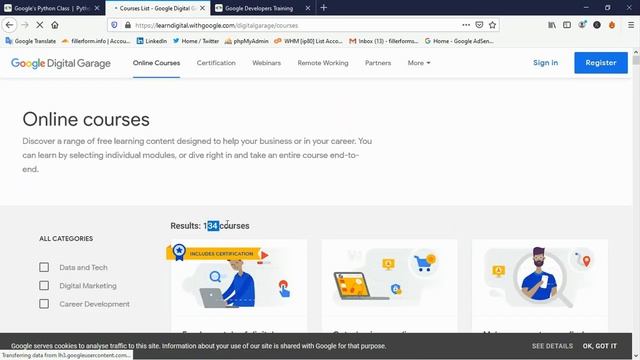Open the page actions three-dot menu
The width and height of the screenshot is (640, 360).
[466, 25]
